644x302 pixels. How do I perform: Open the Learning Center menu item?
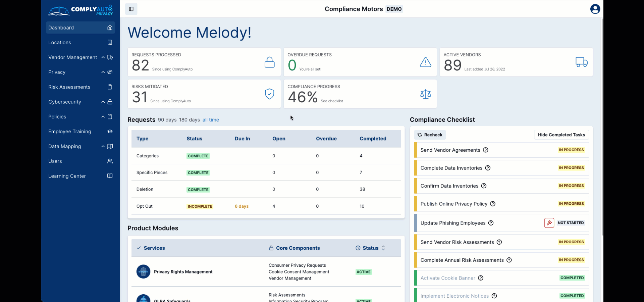click(x=80, y=176)
